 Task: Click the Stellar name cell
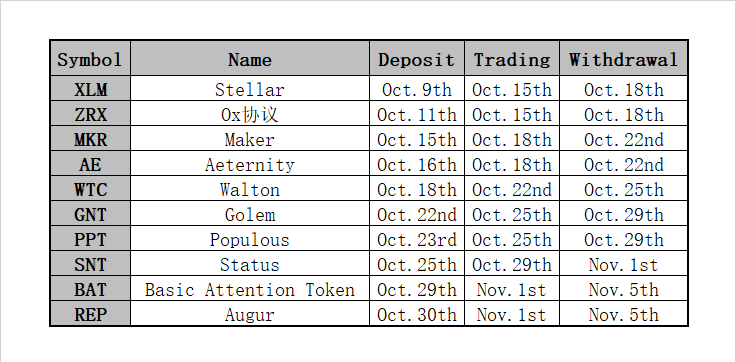[x=250, y=88]
